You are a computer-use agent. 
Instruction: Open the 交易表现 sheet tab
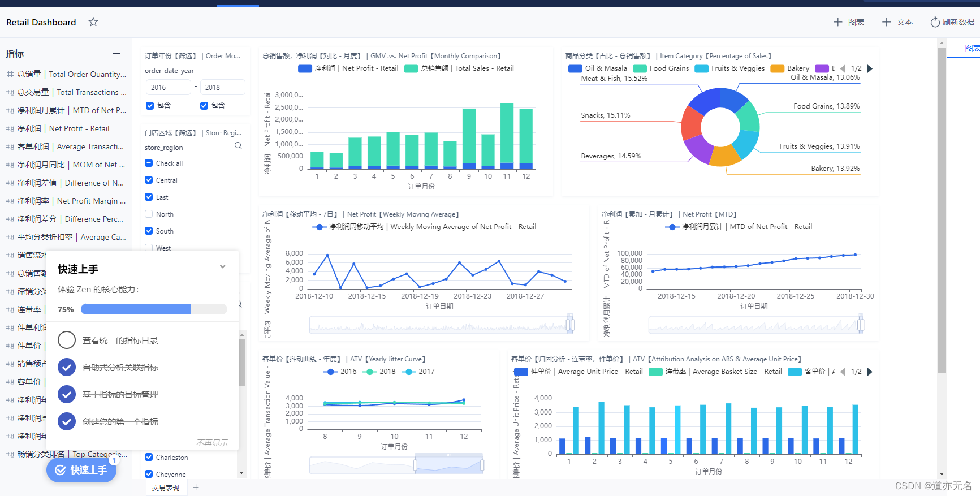tap(166, 488)
